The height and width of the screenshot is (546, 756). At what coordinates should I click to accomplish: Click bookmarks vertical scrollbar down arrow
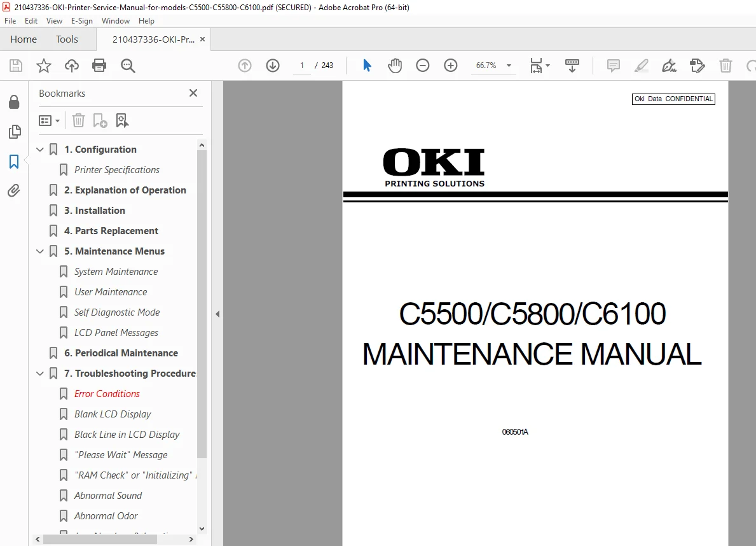(x=202, y=529)
